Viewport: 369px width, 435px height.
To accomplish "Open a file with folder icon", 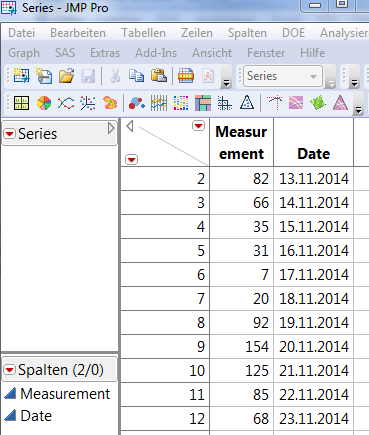I will [66, 76].
